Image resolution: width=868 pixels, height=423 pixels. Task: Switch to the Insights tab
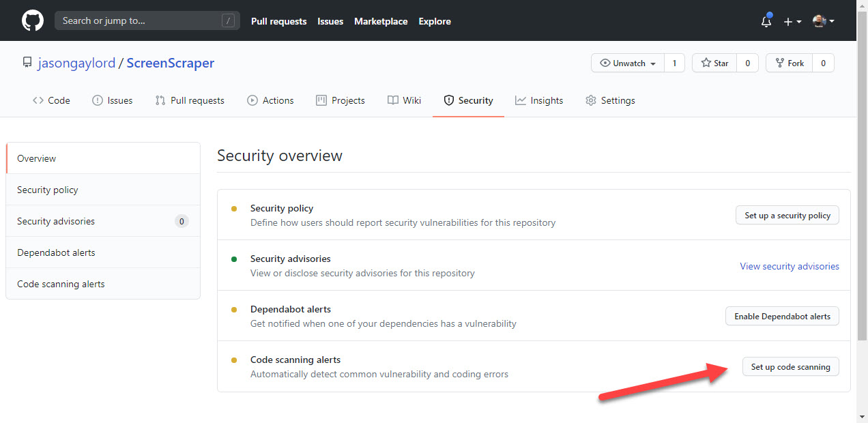point(539,100)
